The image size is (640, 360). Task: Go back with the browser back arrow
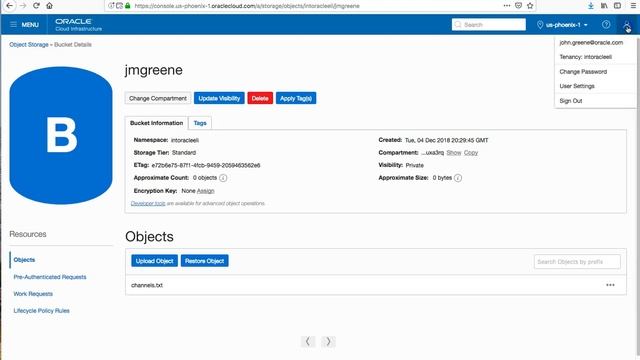coord(9,6)
